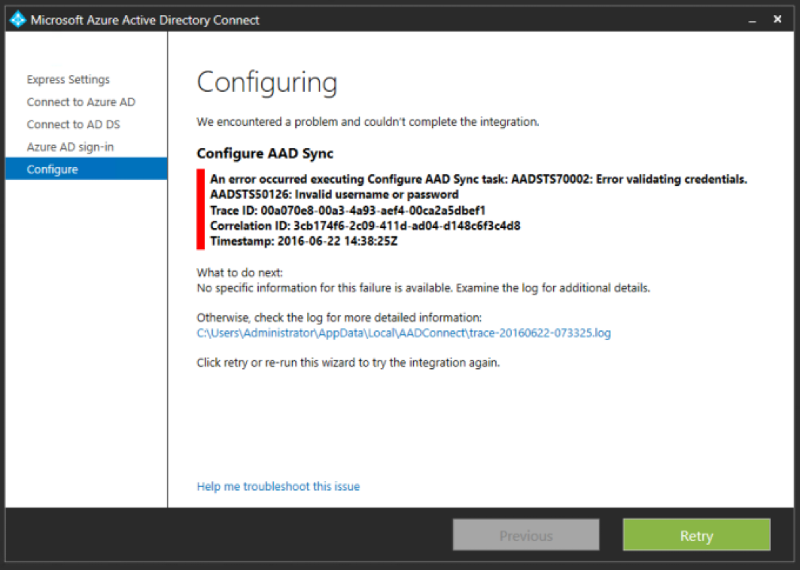This screenshot has height=570, width=800.
Task: Open the trace-20160622-073325.log file link
Action: coord(404,333)
